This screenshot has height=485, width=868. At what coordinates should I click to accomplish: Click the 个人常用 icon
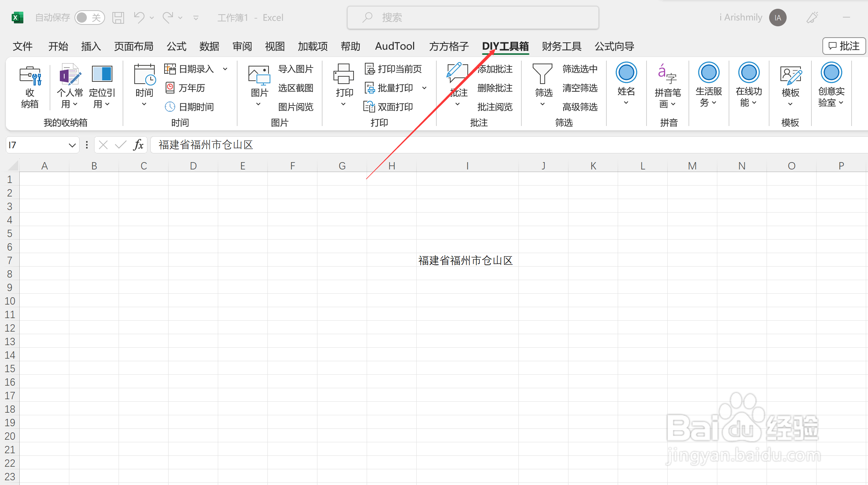click(70, 75)
